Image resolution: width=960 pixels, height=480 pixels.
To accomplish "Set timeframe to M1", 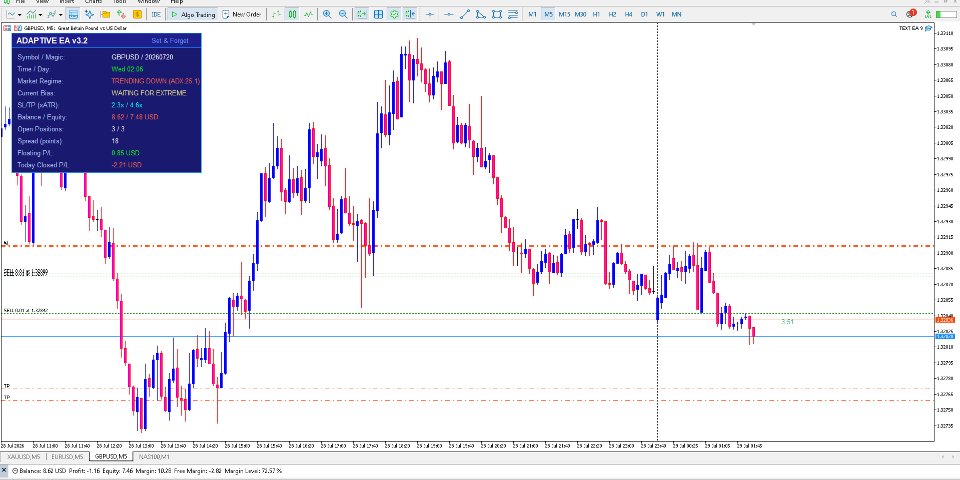I will 533,14.
